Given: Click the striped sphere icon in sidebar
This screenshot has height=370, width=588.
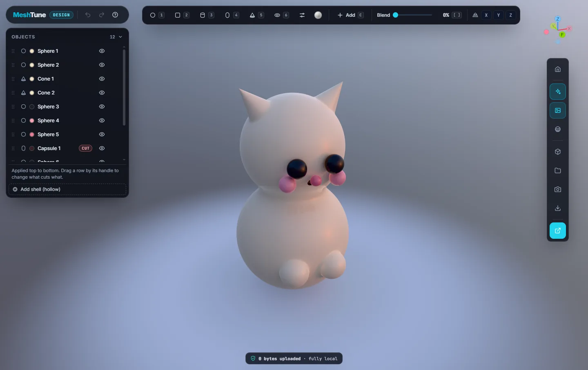Looking at the screenshot, I should 558,129.
